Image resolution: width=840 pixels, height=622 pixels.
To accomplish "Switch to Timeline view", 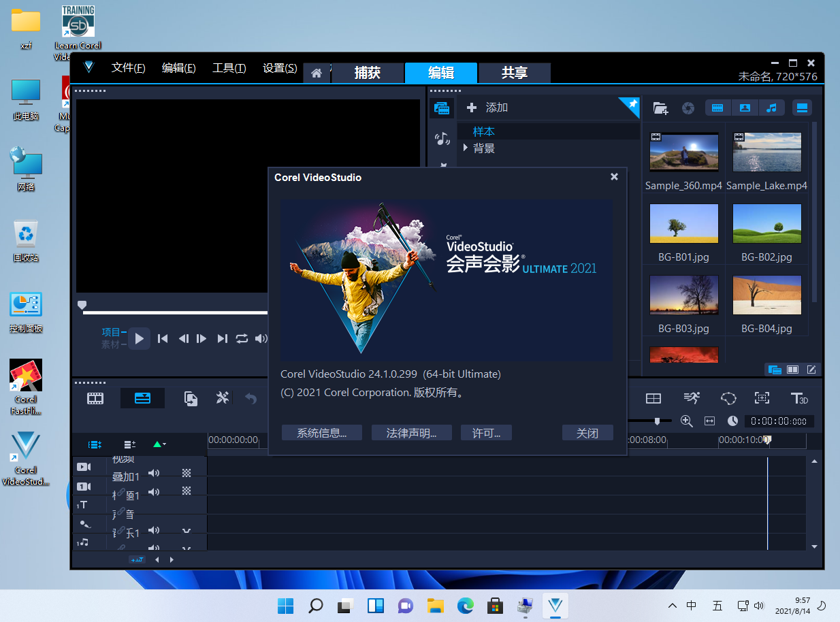I will coord(142,398).
